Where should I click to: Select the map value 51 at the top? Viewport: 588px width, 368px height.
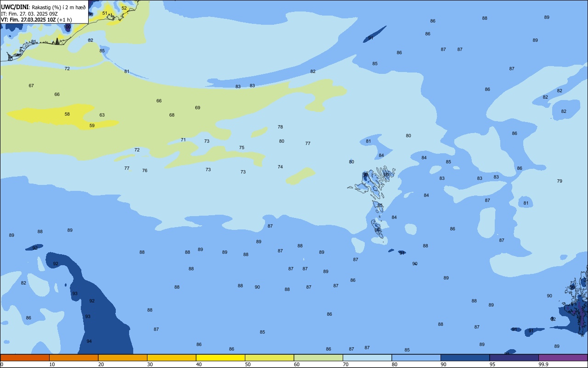coord(105,13)
